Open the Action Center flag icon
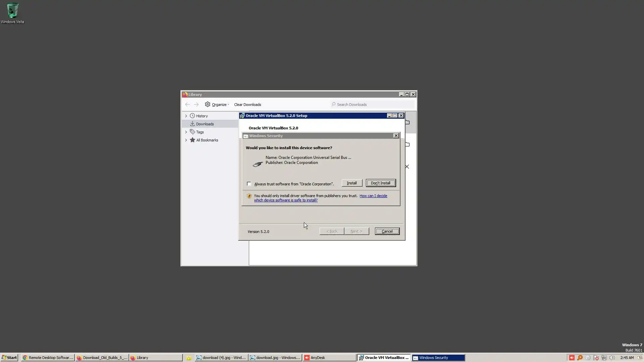Viewport: 644px width, 362px height. (596, 358)
